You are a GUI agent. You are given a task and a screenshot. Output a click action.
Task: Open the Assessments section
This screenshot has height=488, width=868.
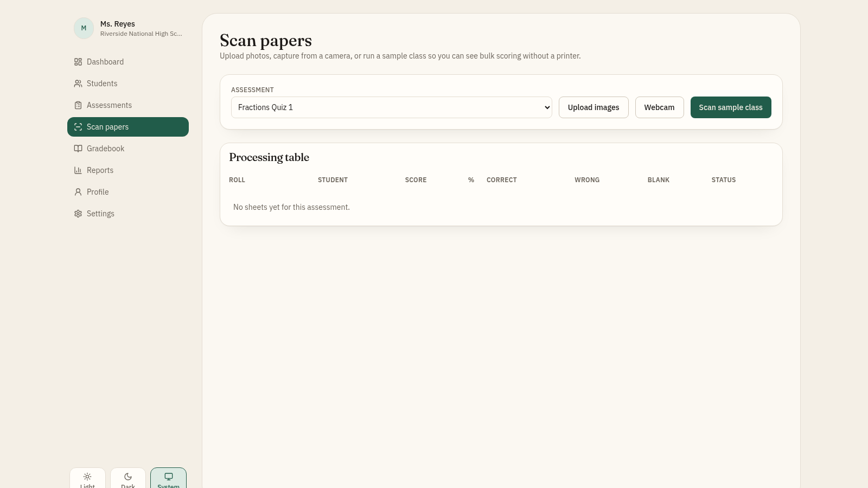128,105
